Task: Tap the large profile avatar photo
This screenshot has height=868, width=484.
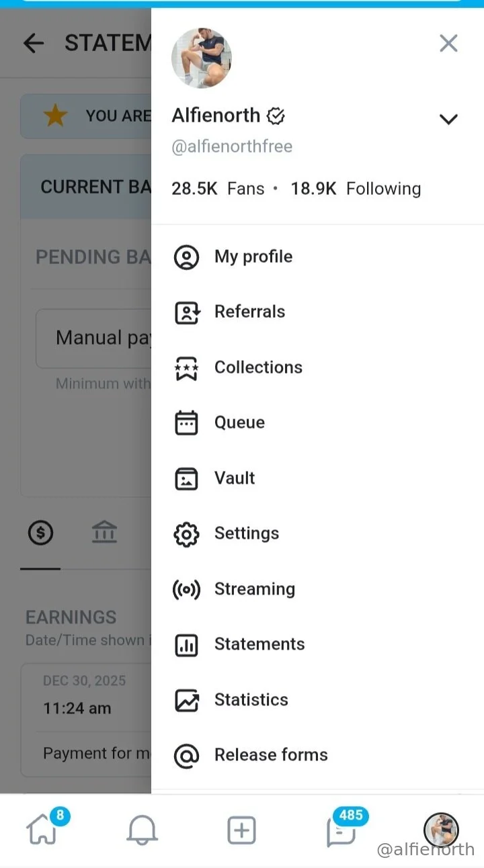Action: (x=202, y=58)
